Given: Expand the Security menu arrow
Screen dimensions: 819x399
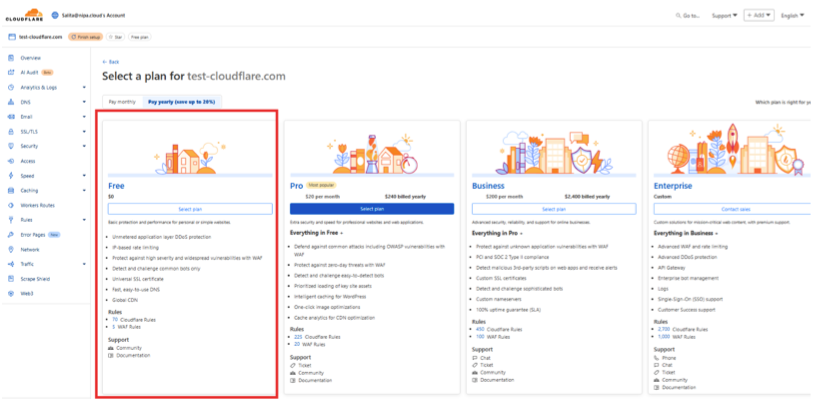Looking at the screenshot, I should pos(84,146).
